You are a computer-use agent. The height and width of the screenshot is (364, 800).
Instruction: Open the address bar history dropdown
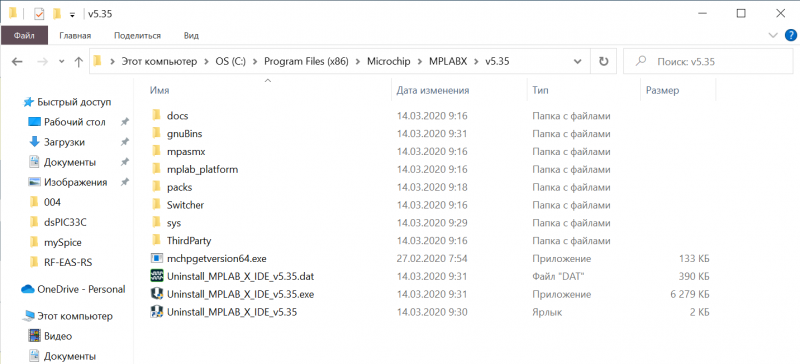point(578,62)
